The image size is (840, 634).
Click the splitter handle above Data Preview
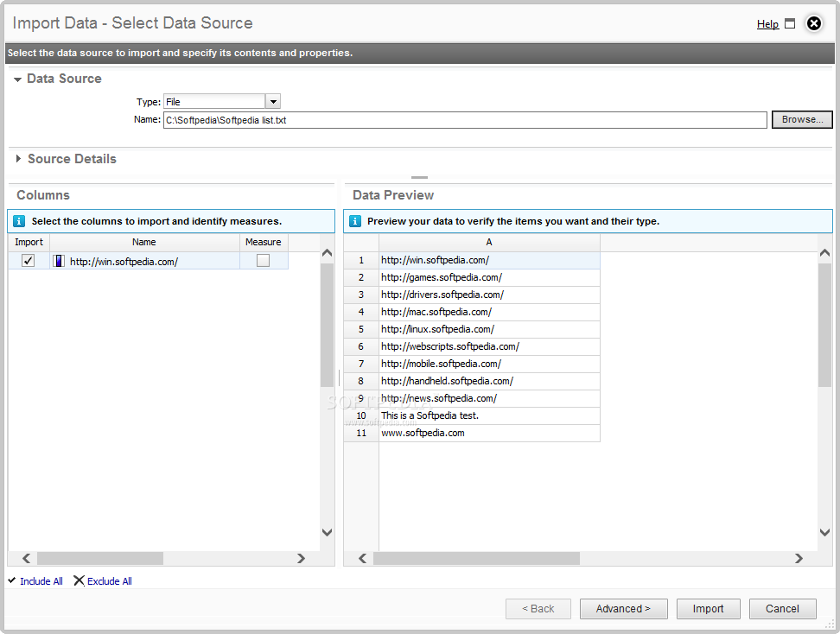point(419,177)
